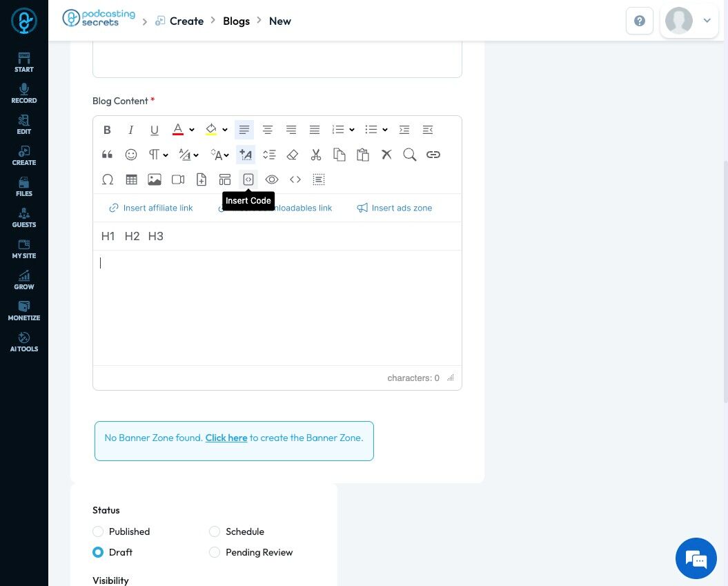Insert file with document icon

pos(201,179)
